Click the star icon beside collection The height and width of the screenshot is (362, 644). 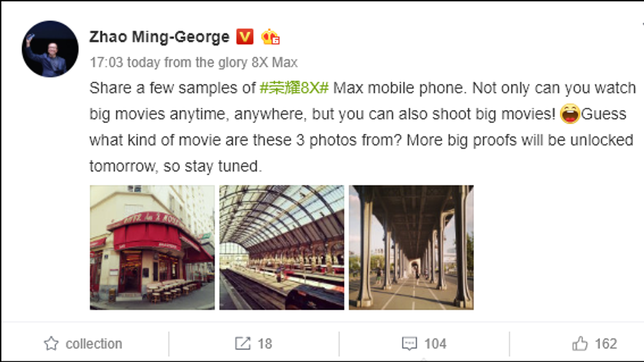51,343
